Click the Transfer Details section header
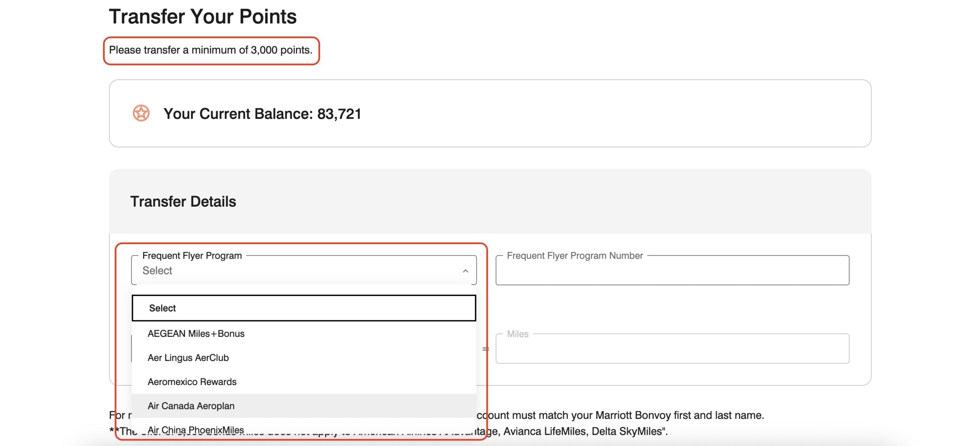The image size is (980, 446). 183,202
